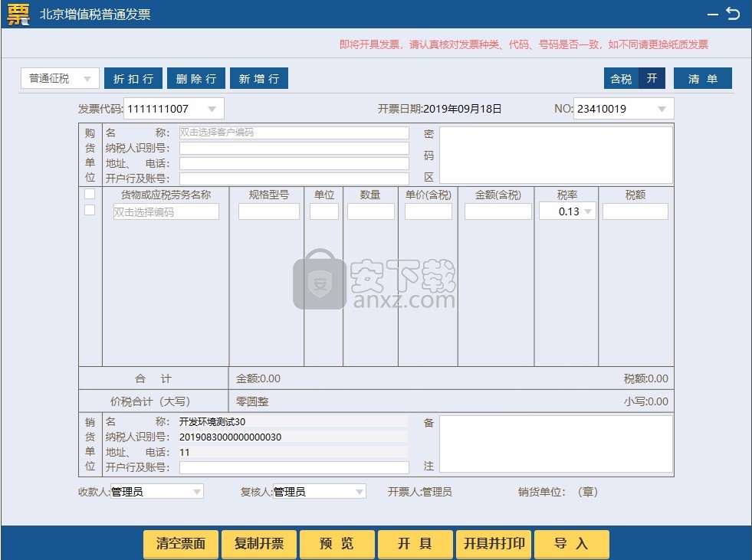This screenshot has width=752, height=560.
Task: Click the 折扣行 discount row button
Action: pos(133,79)
